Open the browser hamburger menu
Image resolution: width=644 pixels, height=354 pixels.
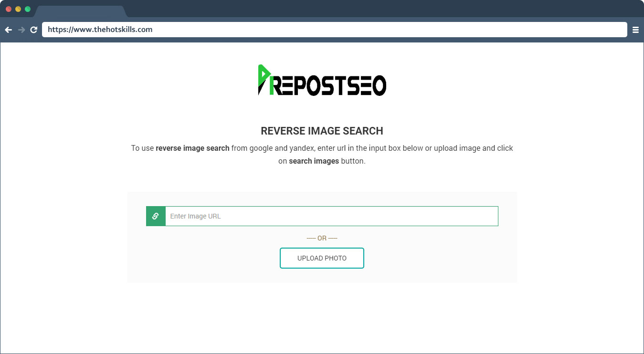pos(635,30)
